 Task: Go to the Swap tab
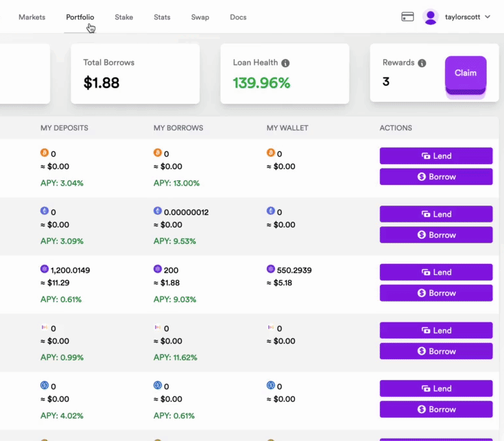point(200,17)
